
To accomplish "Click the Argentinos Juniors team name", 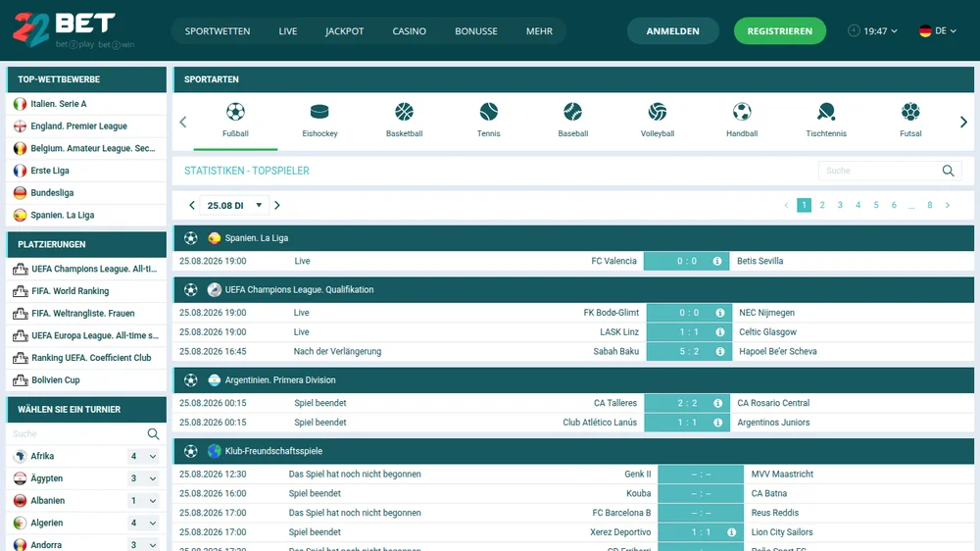I will (x=773, y=423).
